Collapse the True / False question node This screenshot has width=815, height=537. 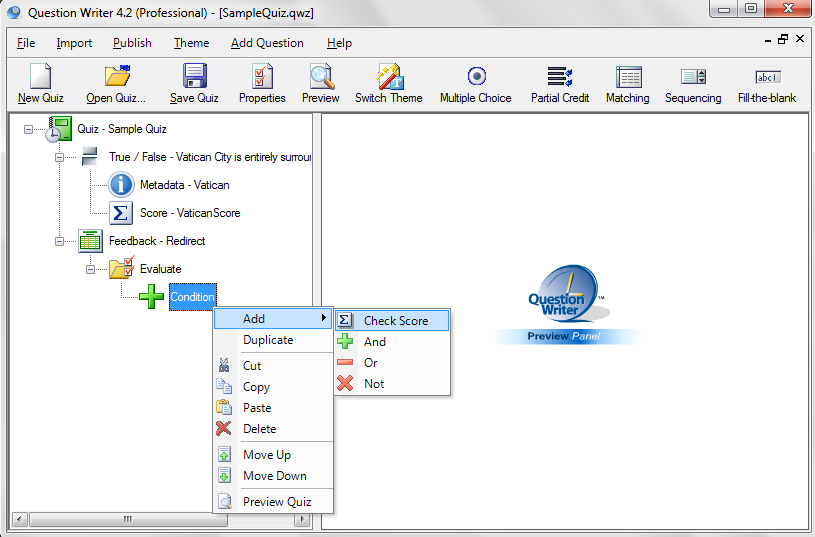[x=60, y=157]
